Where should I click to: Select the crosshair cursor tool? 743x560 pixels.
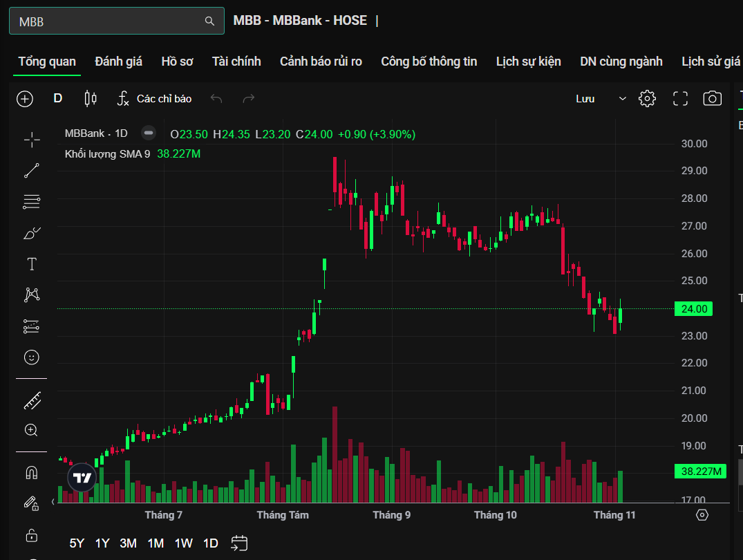pyautogui.click(x=32, y=140)
